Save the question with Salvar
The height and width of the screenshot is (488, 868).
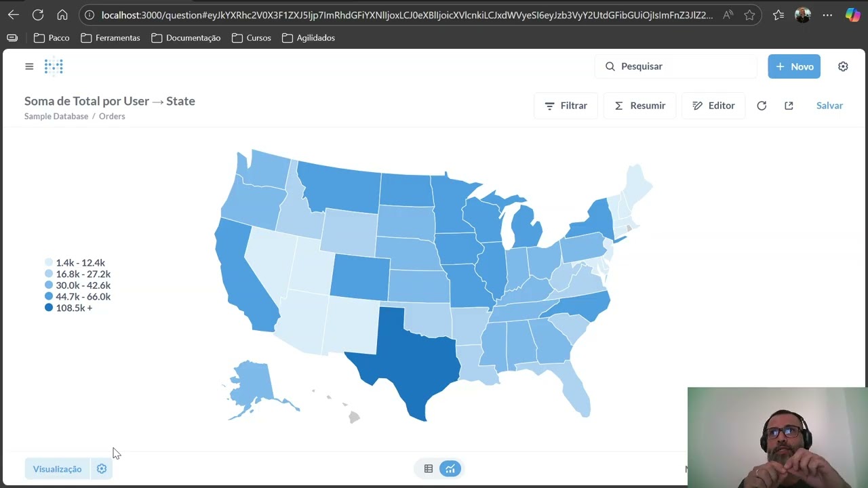tap(829, 106)
